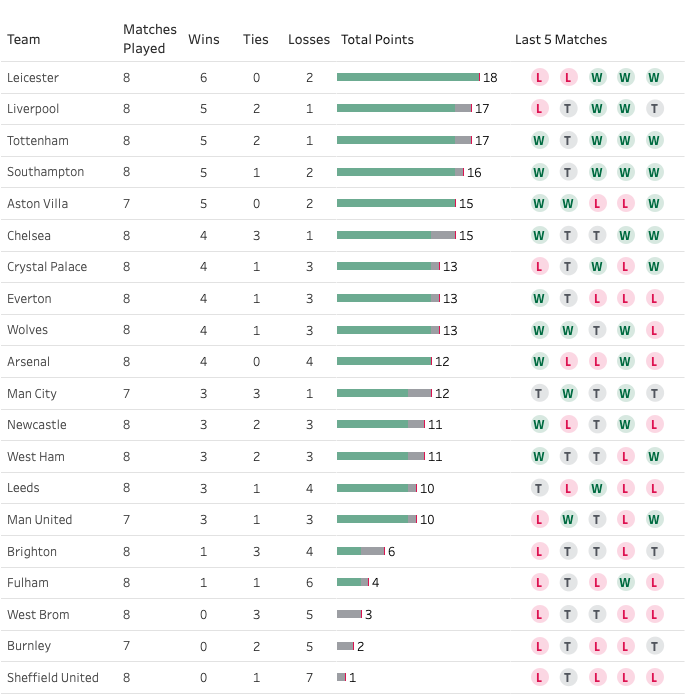Click Man United's tie (T) result circle
Screen dimensions: 689x698
597,520
